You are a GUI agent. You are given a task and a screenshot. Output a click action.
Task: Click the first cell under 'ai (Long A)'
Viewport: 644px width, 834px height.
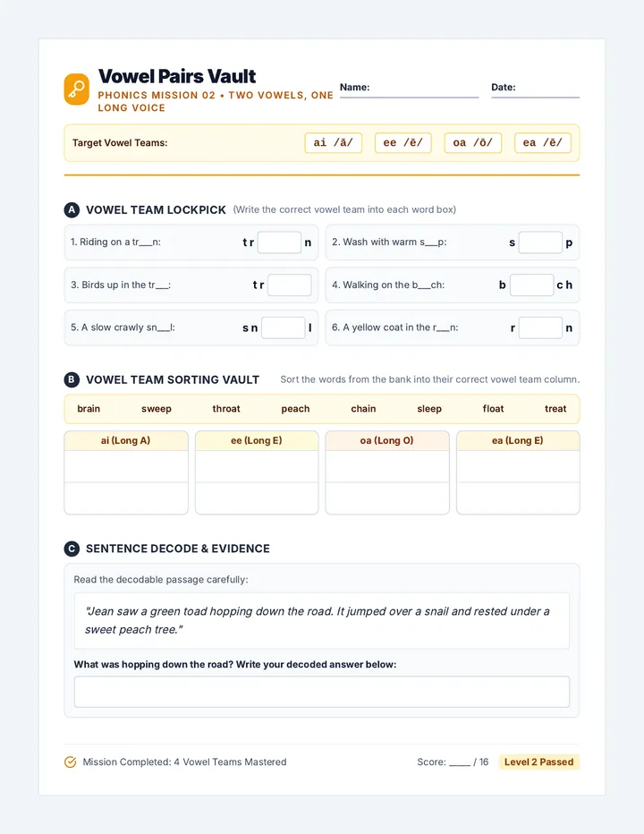(x=126, y=466)
